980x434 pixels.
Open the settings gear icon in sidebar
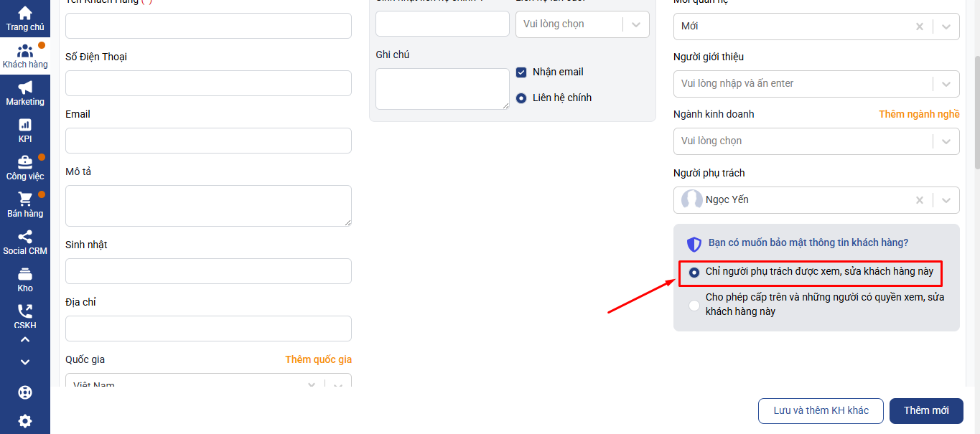25,421
